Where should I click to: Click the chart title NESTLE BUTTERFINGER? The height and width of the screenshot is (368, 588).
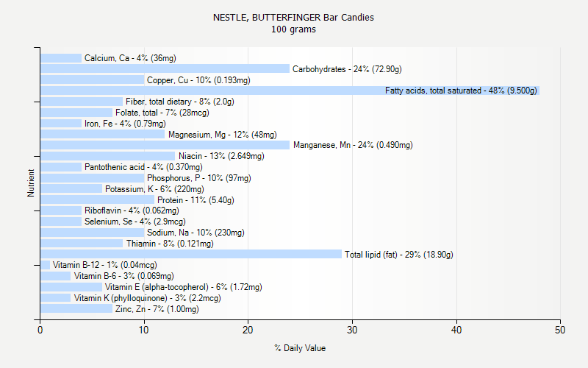coord(293,18)
